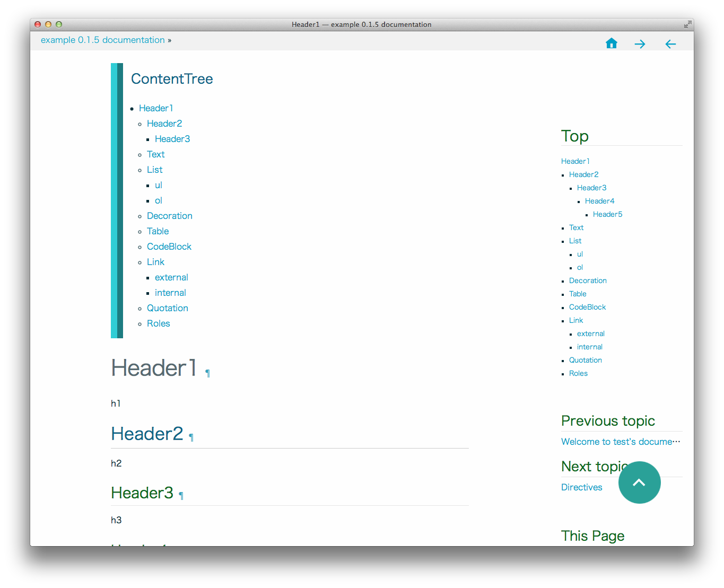Jump to 'Roles' in the Top sidebar
The width and height of the screenshot is (724, 588).
coord(578,373)
